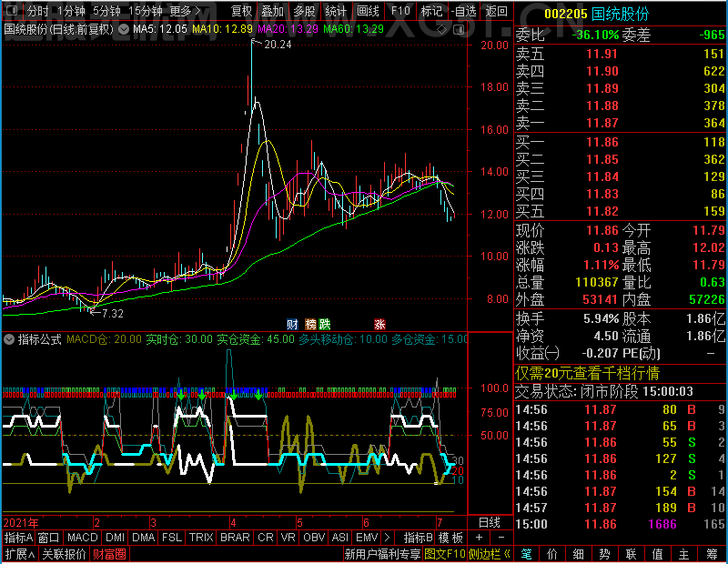The width and height of the screenshot is (728, 564).
Task: Select the DMA indicator tab
Action: tap(144, 537)
